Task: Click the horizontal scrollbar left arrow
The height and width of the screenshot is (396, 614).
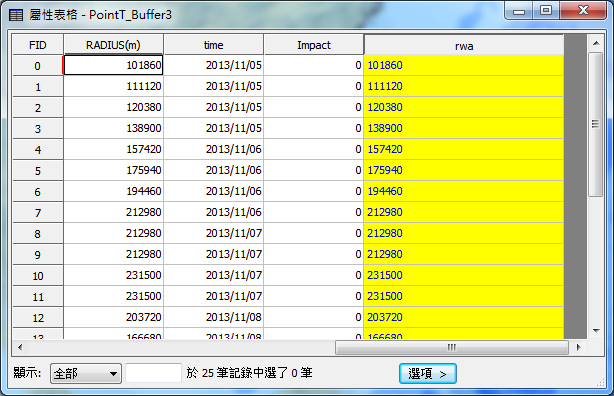Action: coord(20,347)
